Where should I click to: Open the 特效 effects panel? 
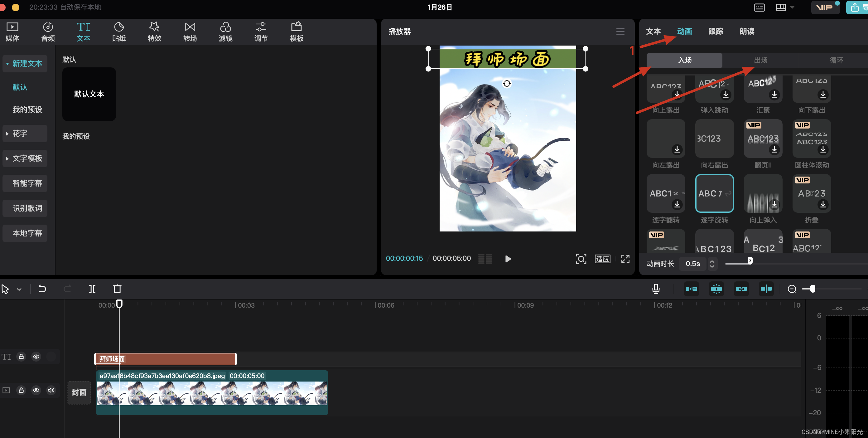pos(154,32)
